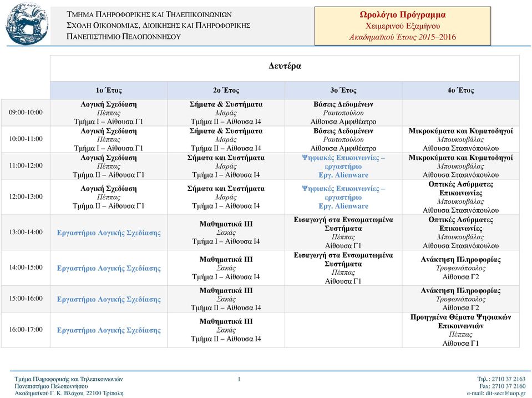Click 'Εργαστήριο Λογικής Σχεδίασης' in the 14:00-15:00 row
The width and height of the screenshot is (532, 398).
[109, 268]
